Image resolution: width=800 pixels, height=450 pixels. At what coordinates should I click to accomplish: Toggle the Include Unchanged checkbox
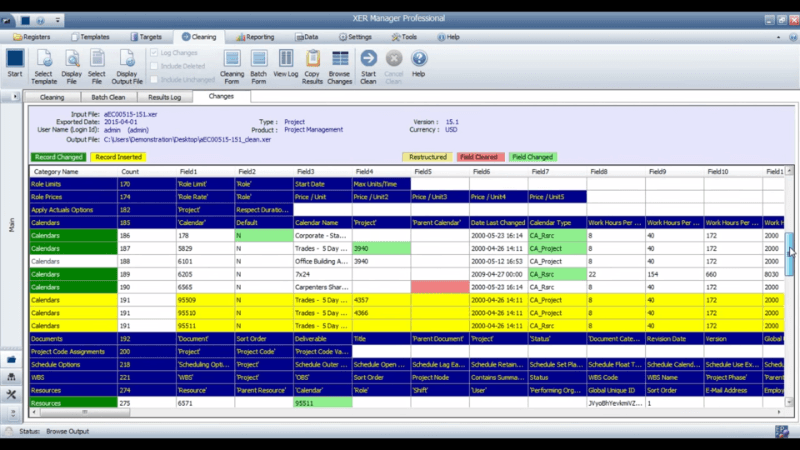point(154,79)
